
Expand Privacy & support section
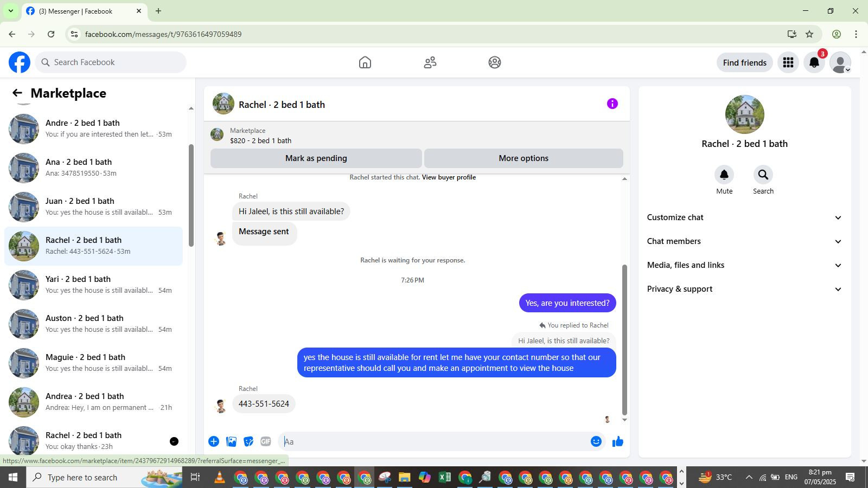coord(744,289)
